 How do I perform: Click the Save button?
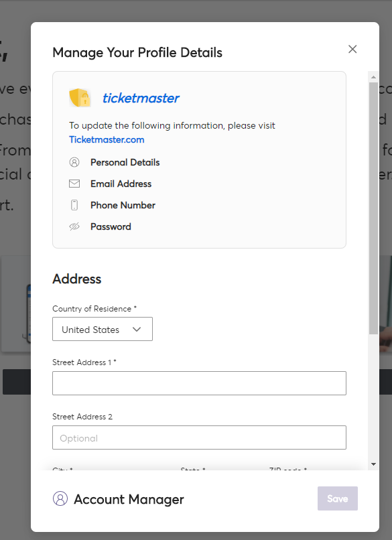(x=338, y=498)
